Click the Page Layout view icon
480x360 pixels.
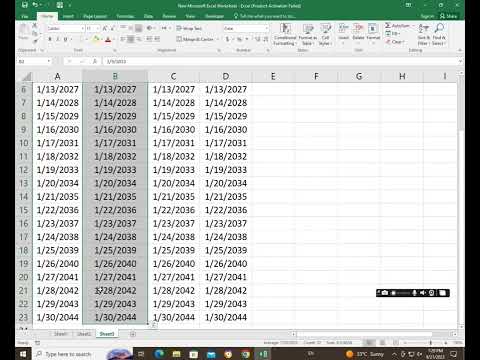pos(382,343)
